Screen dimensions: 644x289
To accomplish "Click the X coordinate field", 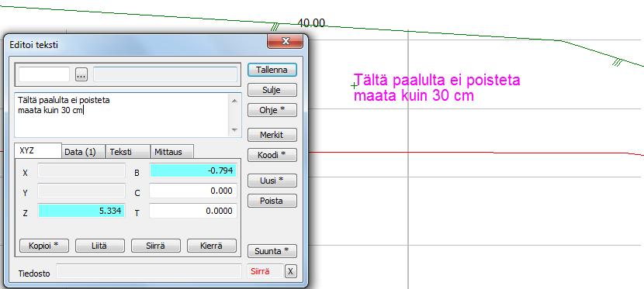I will 81,171.
